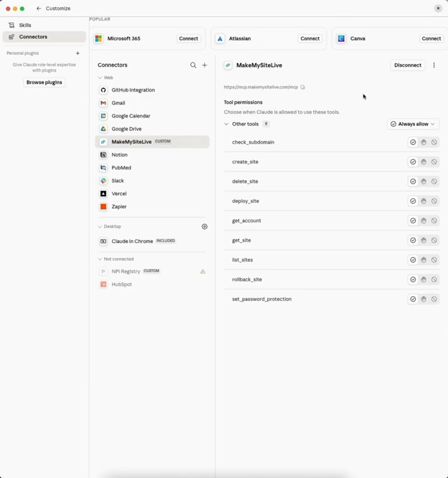The width and height of the screenshot is (448, 478).
Task: Open Claude in Chrome connector
Action: 152,241
